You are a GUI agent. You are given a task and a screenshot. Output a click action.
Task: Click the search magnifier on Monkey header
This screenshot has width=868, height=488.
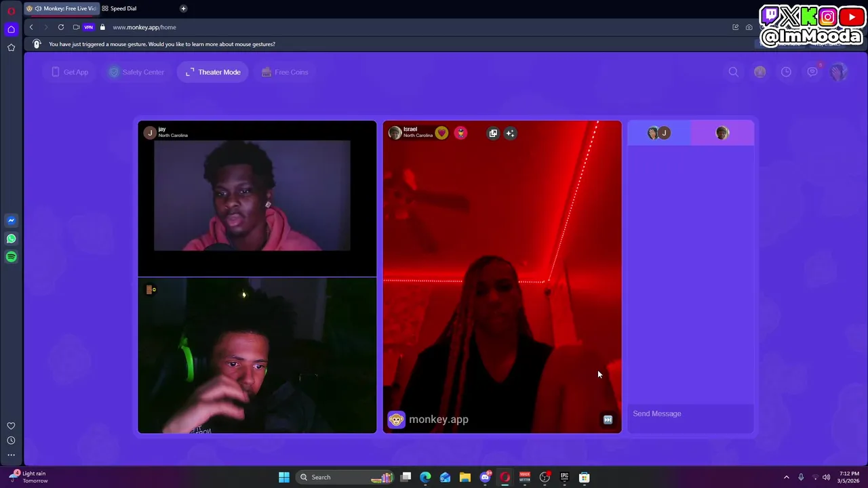tap(734, 72)
